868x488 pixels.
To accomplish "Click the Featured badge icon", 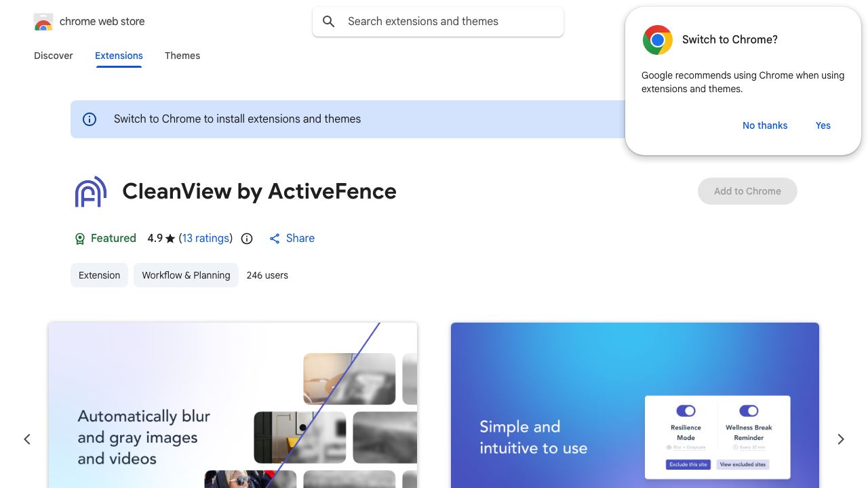I will point(80,239).
